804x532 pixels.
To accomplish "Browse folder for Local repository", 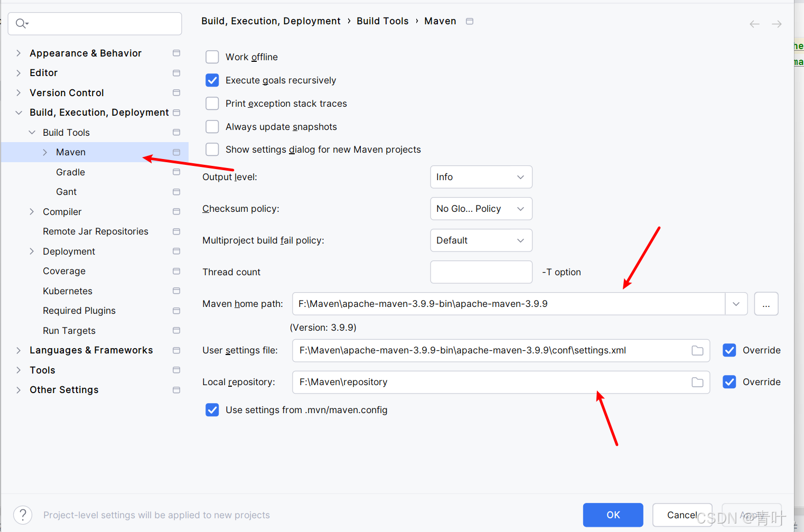I will tap(697, 382).
